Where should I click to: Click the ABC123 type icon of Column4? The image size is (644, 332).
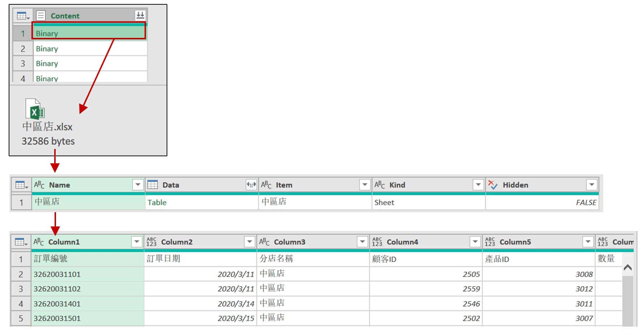pos(377,242)
